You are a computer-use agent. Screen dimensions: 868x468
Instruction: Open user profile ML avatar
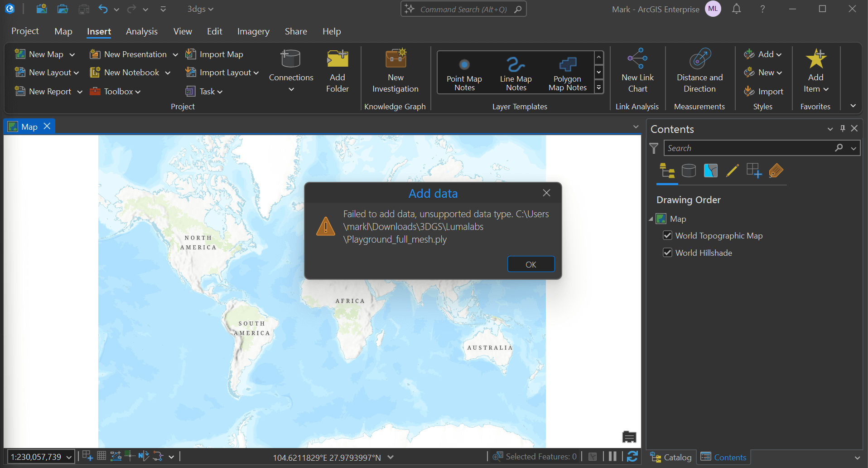coord(713,9)
